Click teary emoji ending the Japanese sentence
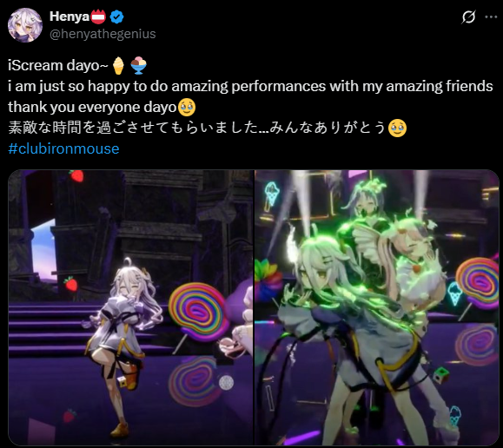Screen dimensions: 503x448 (398, 128)
